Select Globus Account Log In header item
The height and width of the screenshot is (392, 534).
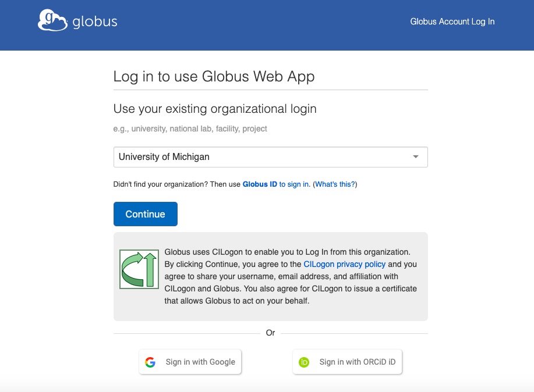(452, 22)
